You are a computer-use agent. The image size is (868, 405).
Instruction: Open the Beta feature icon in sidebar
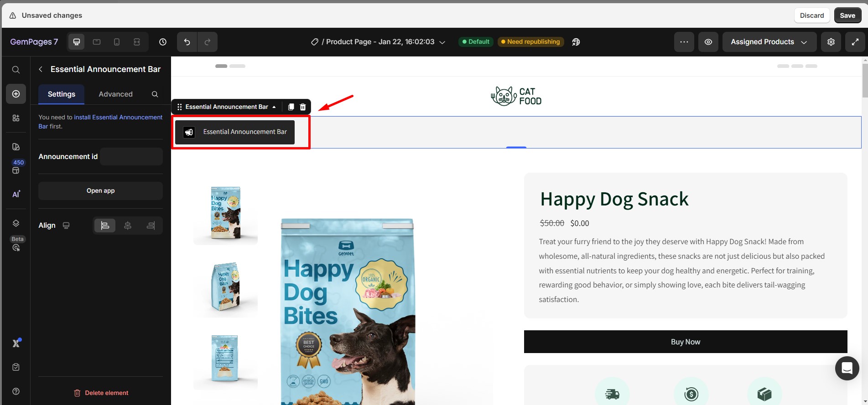16,248
